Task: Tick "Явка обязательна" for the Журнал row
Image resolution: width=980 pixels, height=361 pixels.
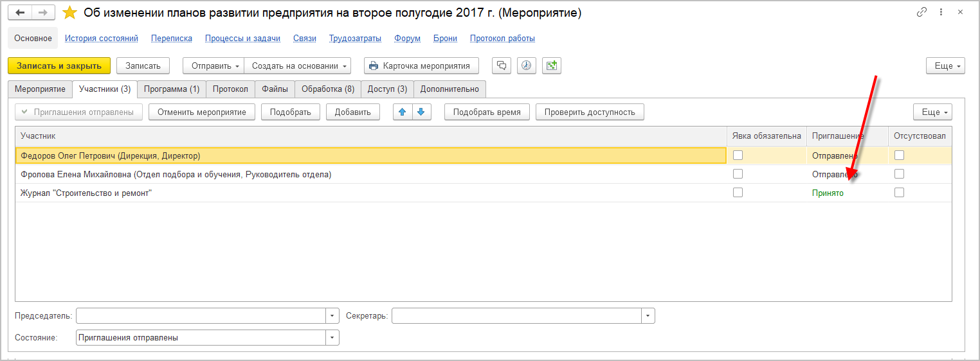Action: click(738, 193)
